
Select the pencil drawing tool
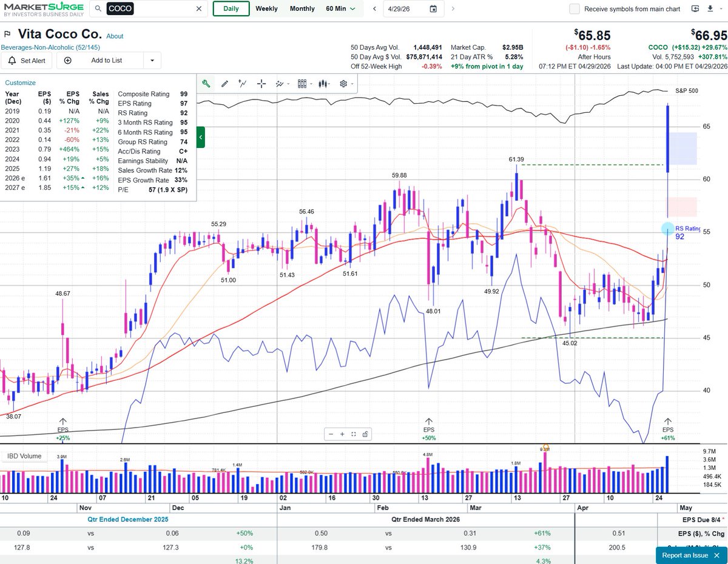[x=224, y=84]
